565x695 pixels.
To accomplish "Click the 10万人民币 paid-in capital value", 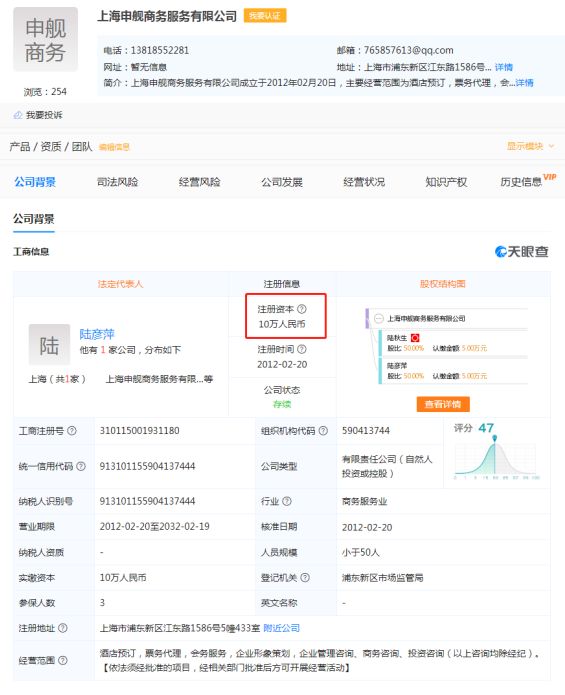I will pyautogui.click(x=123, y=578).
